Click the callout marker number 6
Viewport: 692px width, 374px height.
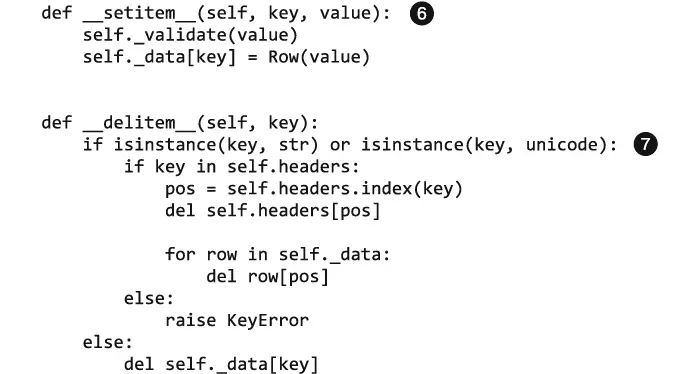421,14
